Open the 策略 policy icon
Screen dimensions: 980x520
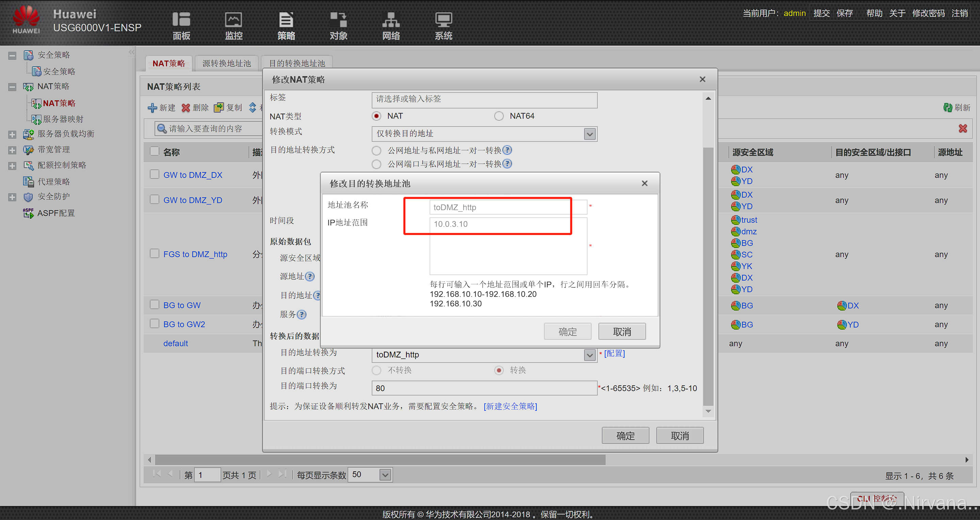coord(286,20)
